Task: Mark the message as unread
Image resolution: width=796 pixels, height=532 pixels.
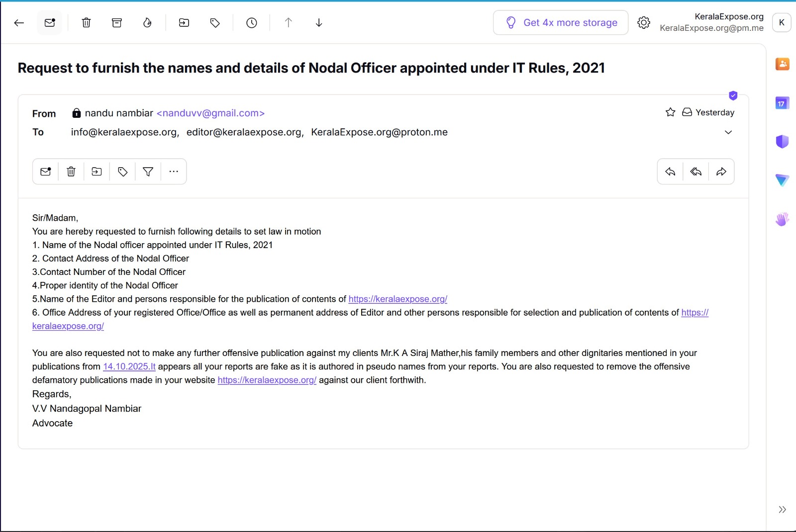Action: click(x=46, y=171)
